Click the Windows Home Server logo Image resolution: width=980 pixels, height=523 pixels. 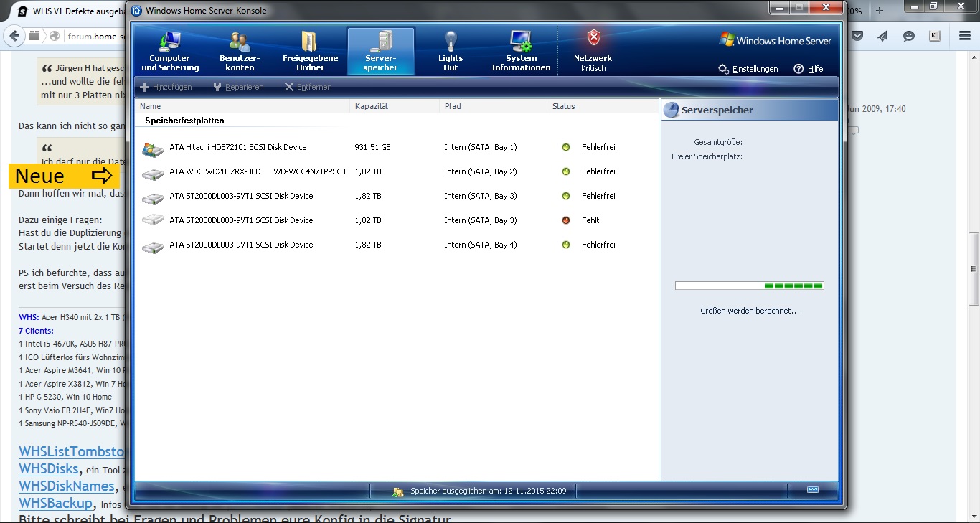pos(776,41)
